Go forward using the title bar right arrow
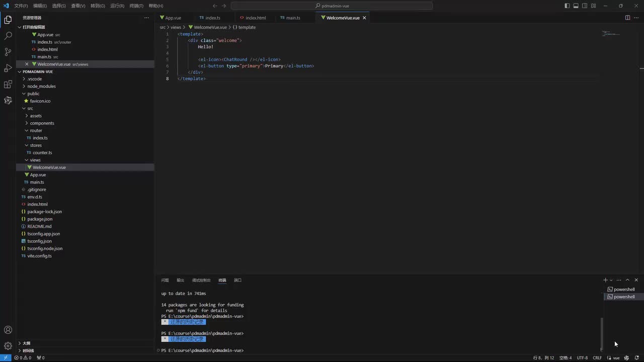Screen dimensions: 644x362 224,6
